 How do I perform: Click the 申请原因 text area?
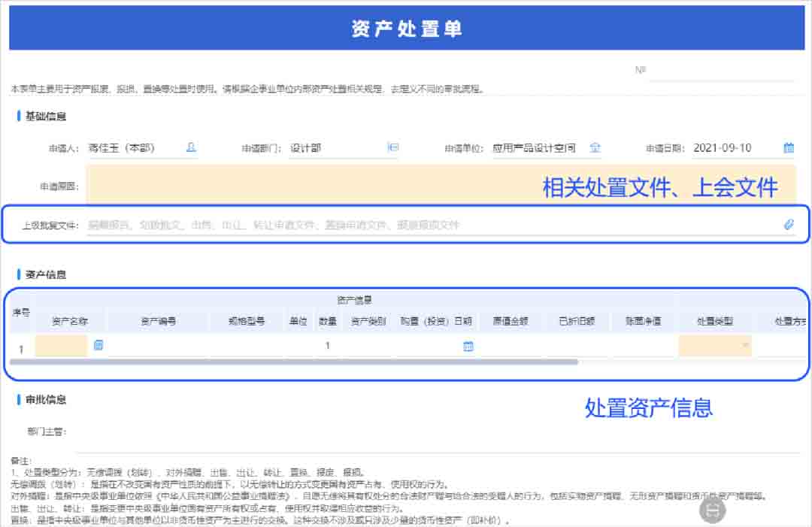(x=441, y=184)
